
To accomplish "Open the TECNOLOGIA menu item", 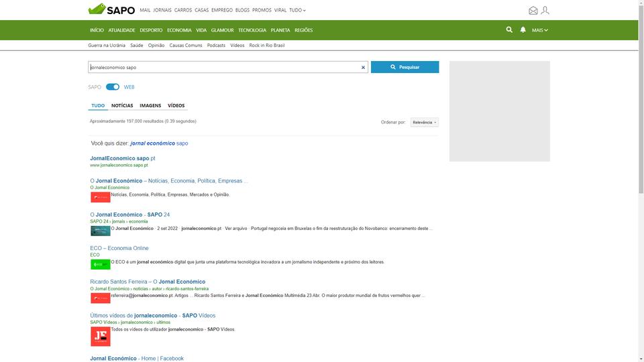I will click(x=252, y=30).
